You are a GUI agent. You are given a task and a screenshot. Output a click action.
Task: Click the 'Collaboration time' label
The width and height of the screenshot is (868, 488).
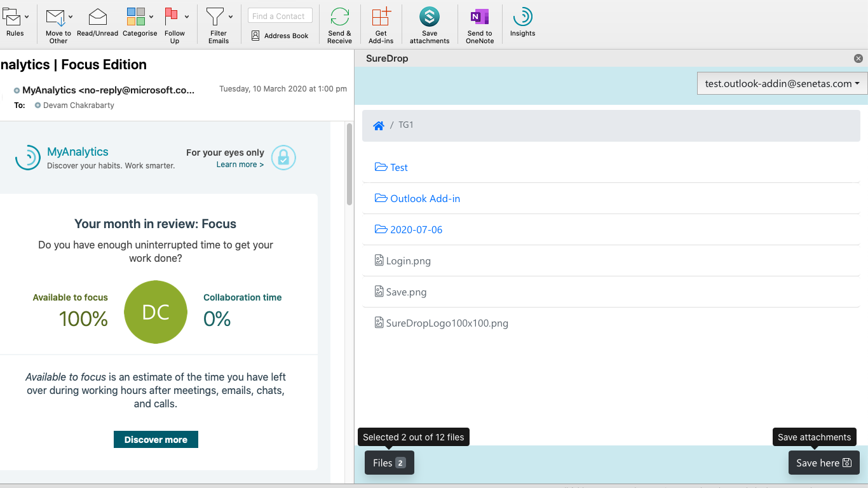point(242,297)
